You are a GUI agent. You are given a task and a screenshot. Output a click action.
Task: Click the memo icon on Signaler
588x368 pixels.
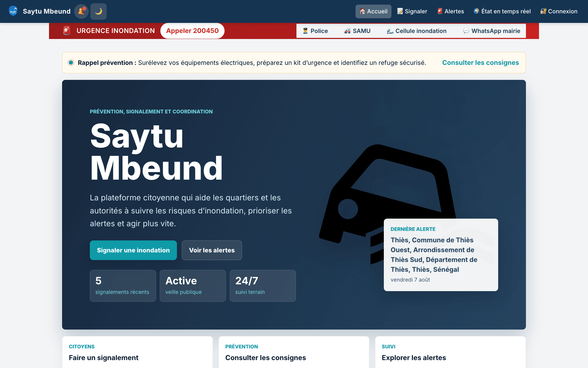[x=400, y=11]
